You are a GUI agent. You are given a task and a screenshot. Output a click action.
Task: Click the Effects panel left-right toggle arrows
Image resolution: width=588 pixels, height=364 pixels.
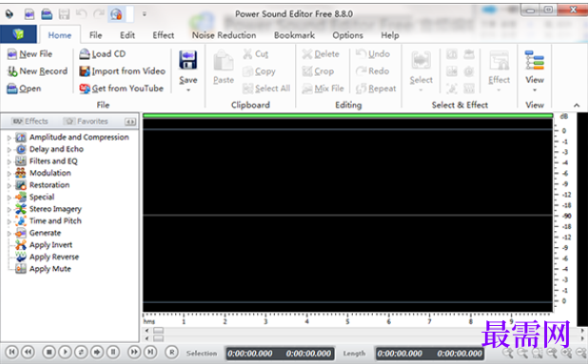[x=130, y=122]
